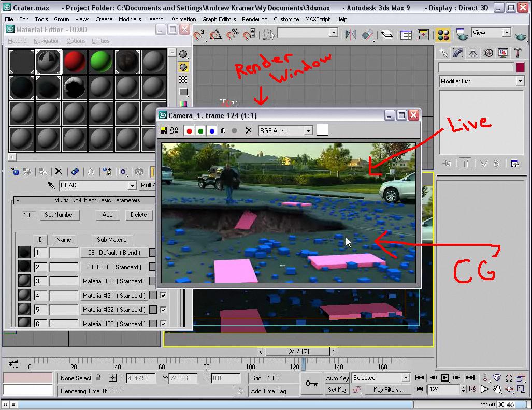Click the Quick Render teapot icon
This screenshot has width=532, height=410.
click(521, 36)
